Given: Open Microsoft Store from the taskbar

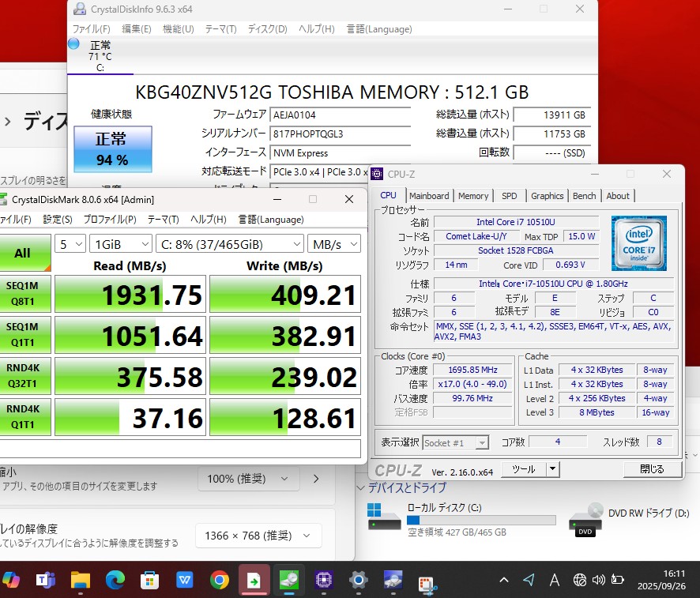Looking at the screenshot, I should click(x=150, y=581).
